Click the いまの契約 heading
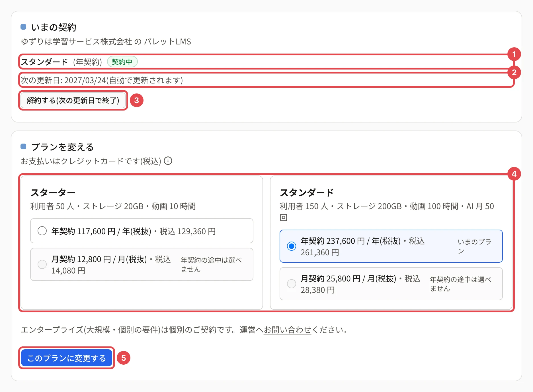This screenshot has width=533, height=392. click(x=54, y=27)
